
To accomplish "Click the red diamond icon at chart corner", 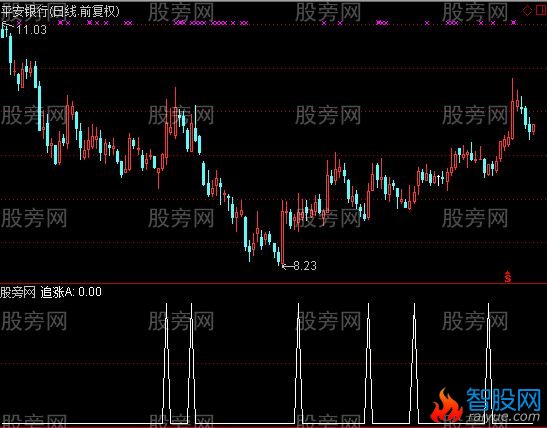I will (x=527, y=10).
